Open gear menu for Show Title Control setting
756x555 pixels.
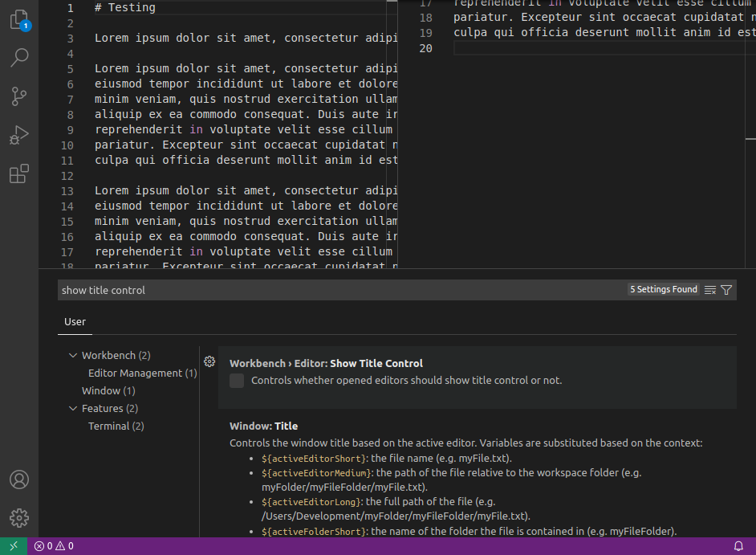(209, 361)
